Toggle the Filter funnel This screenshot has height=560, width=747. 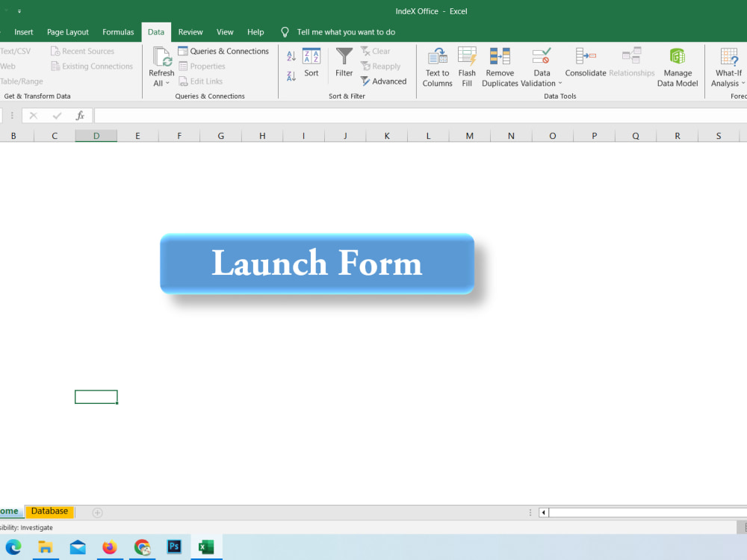coord(344,63)
